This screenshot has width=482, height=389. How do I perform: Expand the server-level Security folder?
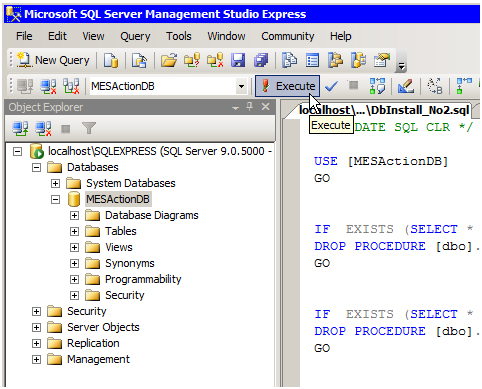(36, 311)
